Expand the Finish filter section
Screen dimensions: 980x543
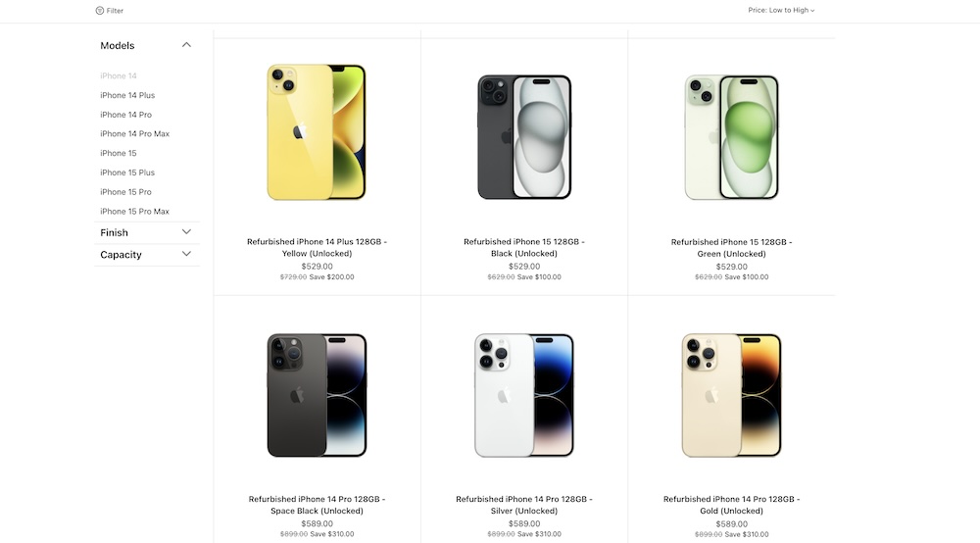[186, 232]
